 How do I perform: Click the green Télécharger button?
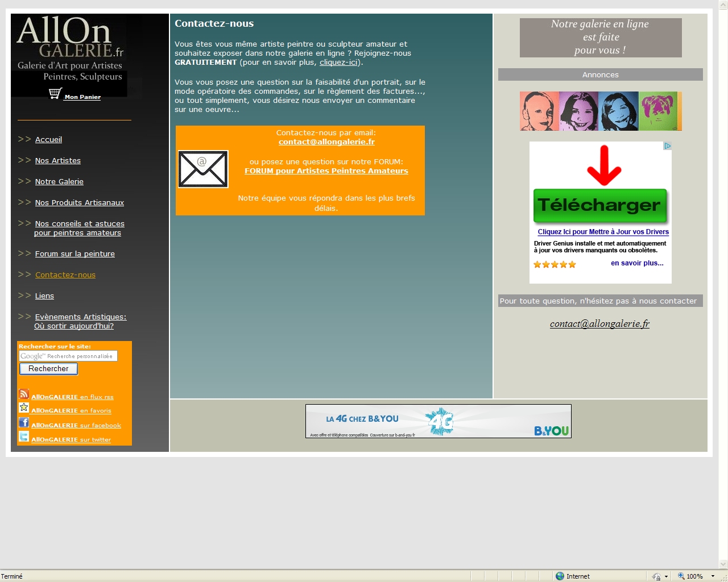coord(599,205)
